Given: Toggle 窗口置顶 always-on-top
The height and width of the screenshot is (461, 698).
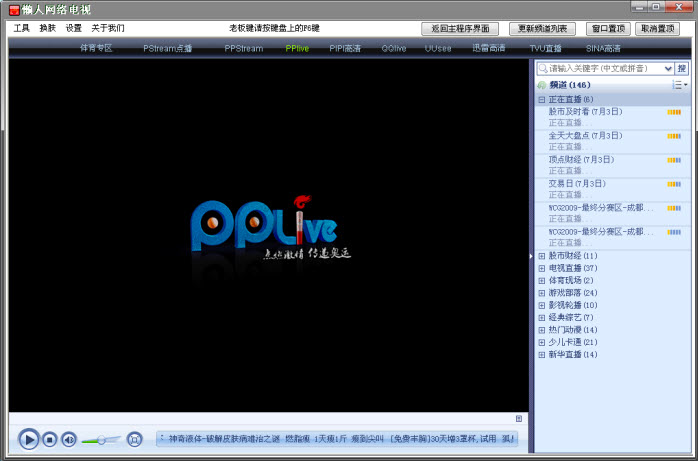Looking at the screenshot, I should pos(606,29).
